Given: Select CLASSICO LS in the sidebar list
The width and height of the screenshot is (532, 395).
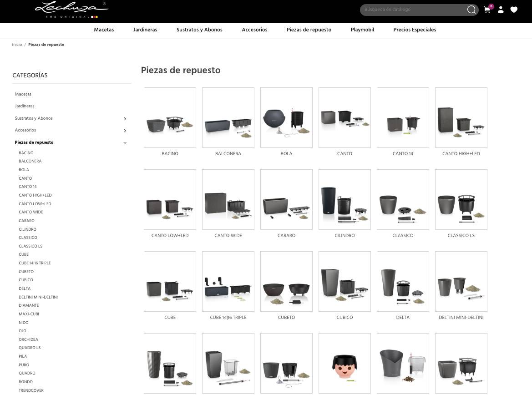Looking at the screenshot, I should point(30,246).
